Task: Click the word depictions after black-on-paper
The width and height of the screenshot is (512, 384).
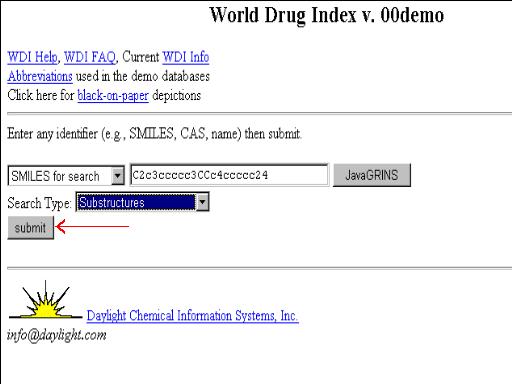Action: (177, 96)
